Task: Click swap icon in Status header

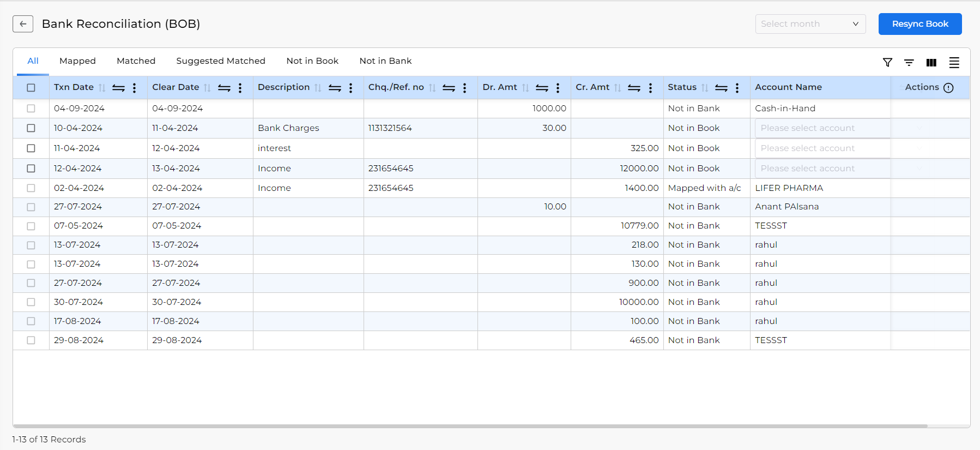Action: click(721, 88)
